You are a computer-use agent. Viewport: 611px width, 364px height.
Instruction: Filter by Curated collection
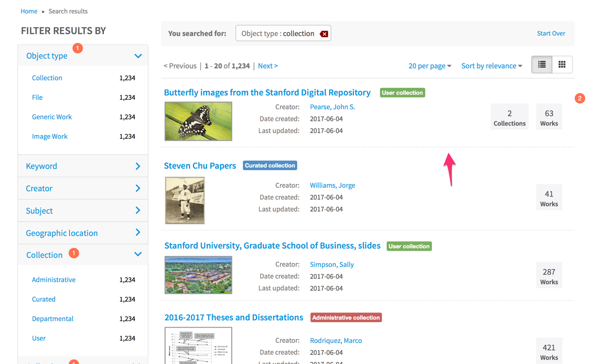point(44,299)
